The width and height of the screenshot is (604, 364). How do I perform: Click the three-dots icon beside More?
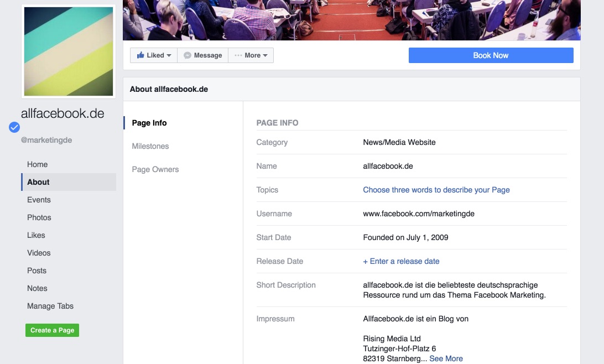coord(238,55)
